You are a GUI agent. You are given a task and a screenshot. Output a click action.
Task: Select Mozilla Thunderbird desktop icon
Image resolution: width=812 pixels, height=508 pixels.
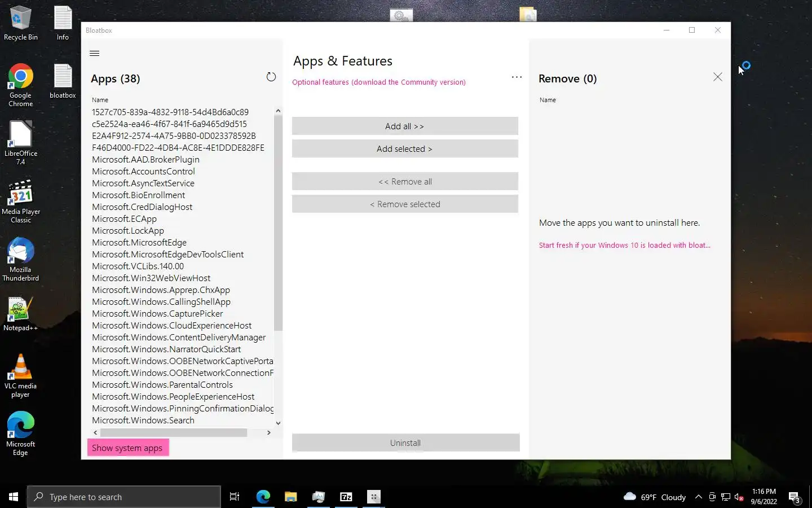click(20, 260)
